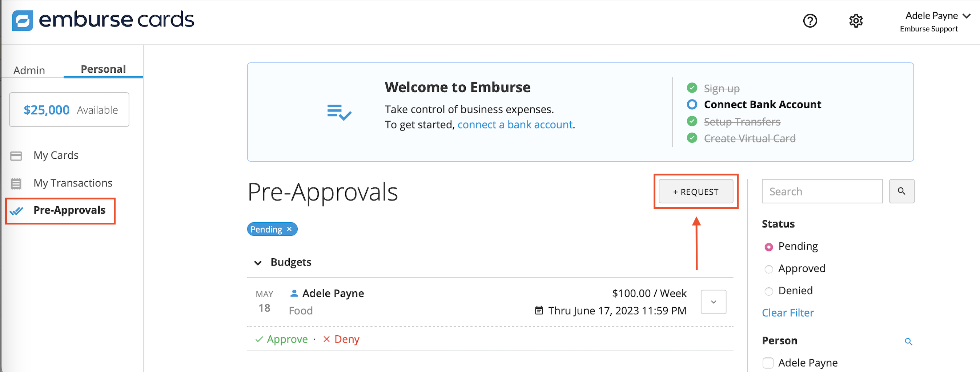Click the + REQUEST button

pos(695,191)
